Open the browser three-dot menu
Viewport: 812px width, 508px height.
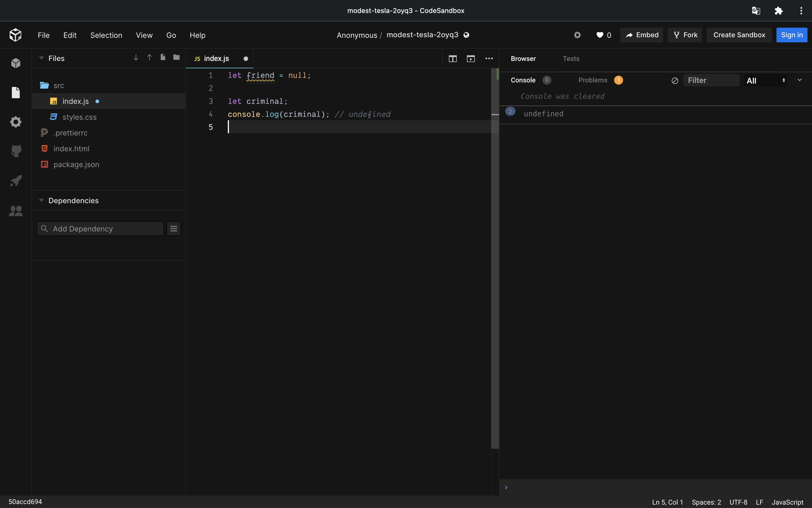pos(801,11)
